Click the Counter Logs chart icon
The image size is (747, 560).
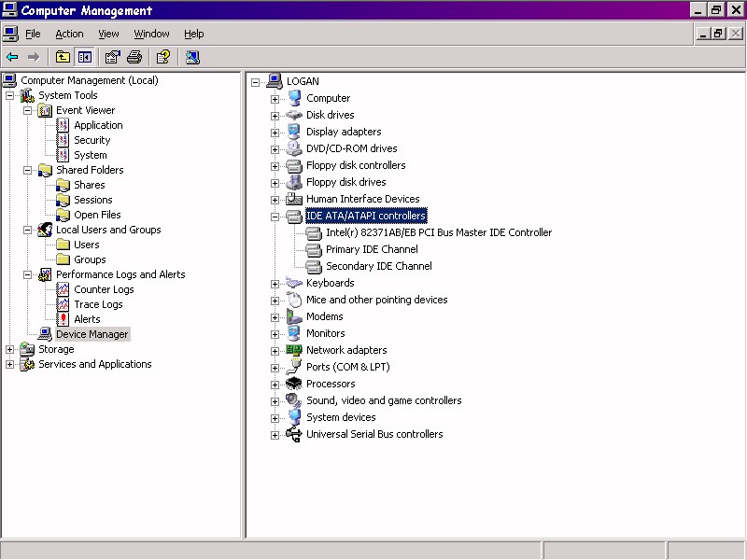[x=63, y=289]
